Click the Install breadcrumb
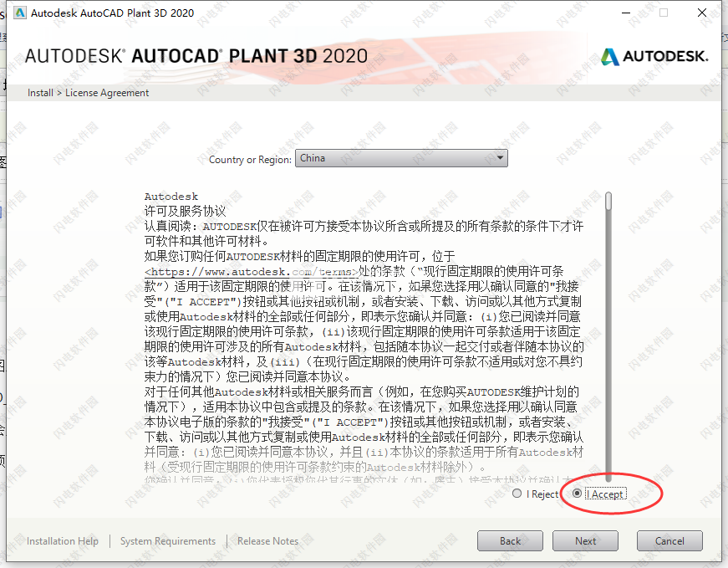728x568 pixels. pyautogui.click(x=40, y=93)
